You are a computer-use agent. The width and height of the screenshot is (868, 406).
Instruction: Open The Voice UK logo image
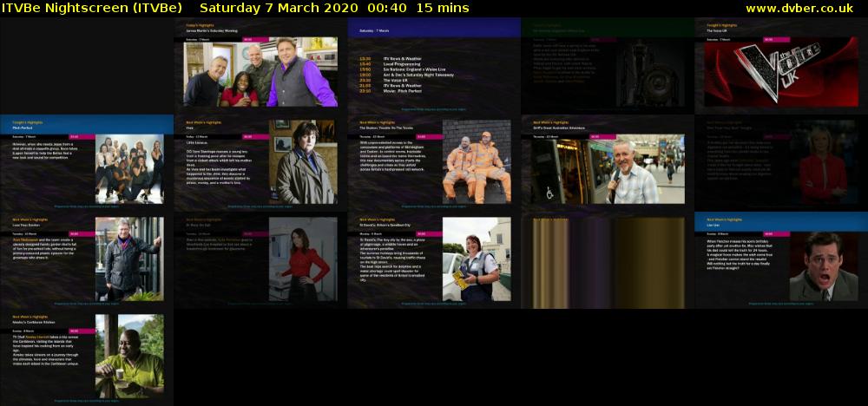point(780,72)
